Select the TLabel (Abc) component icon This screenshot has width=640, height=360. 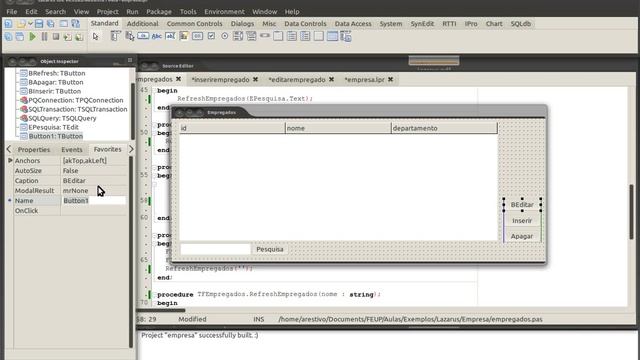[157, 36]
